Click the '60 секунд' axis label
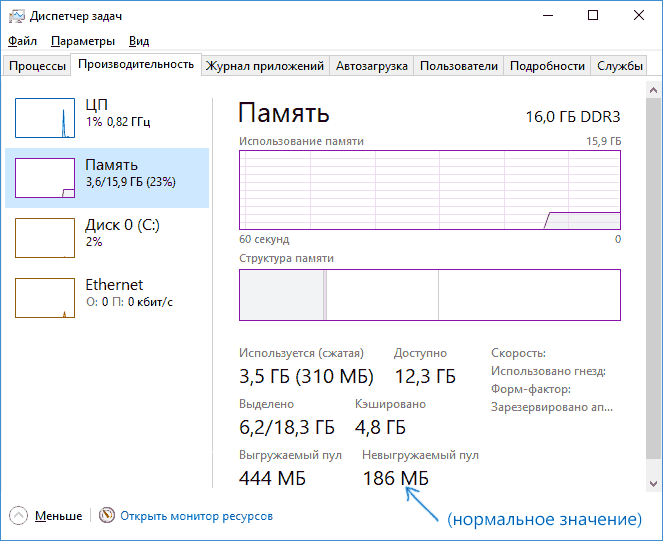The image size is (663, 541). pos(264,239)
